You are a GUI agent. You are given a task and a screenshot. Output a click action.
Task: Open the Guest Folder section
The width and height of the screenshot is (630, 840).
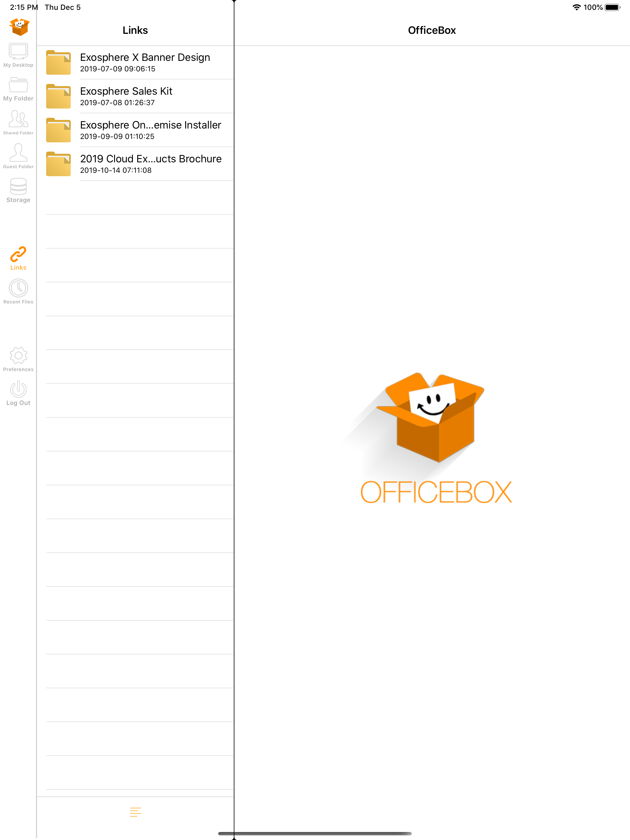pos(18,156)
